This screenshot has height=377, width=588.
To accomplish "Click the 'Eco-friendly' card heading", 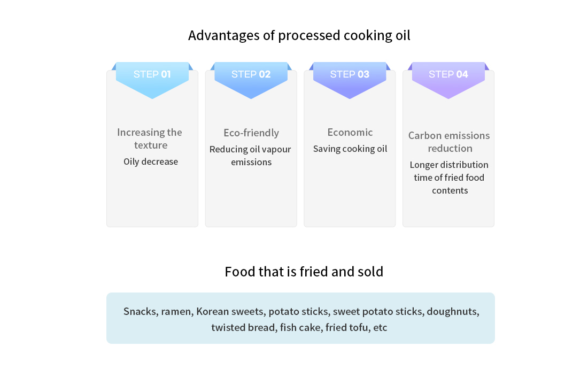I will click(251, 133).
